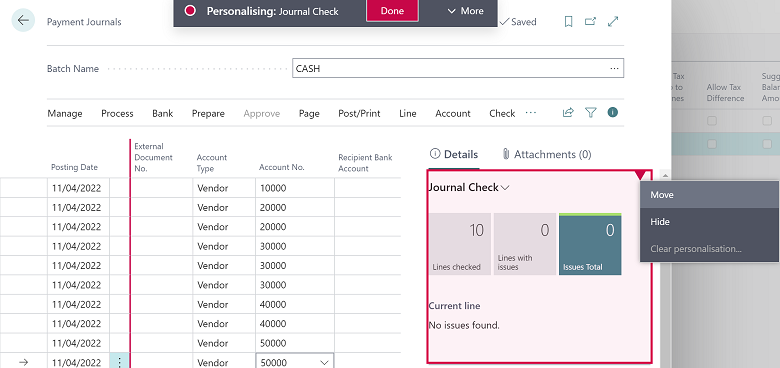Click Done to finish personalising
780x368 pixels.
pos(392,11)
